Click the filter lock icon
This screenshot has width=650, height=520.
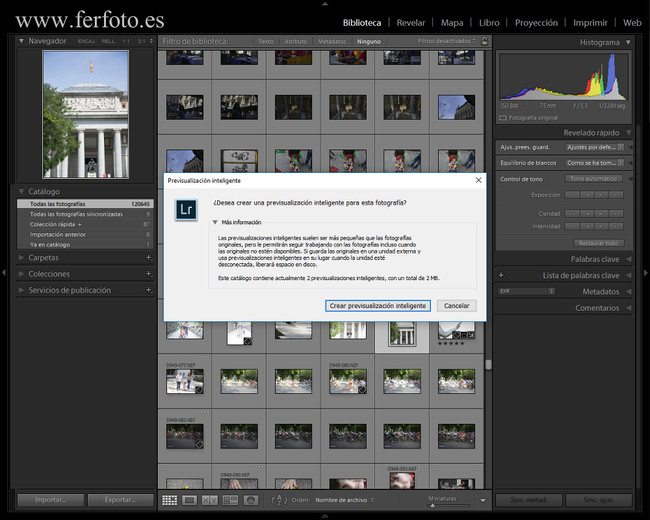[x=484, y=41]
